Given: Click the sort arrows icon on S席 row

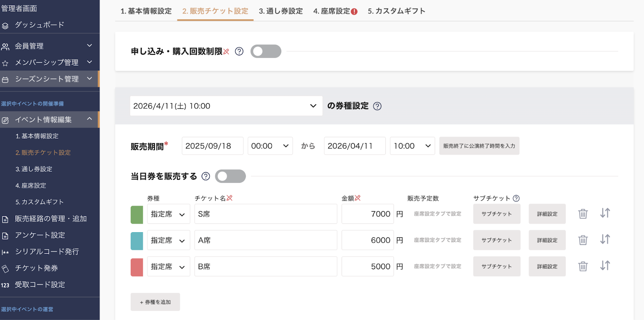Looking at the screenshot, I should coord(605,213).
